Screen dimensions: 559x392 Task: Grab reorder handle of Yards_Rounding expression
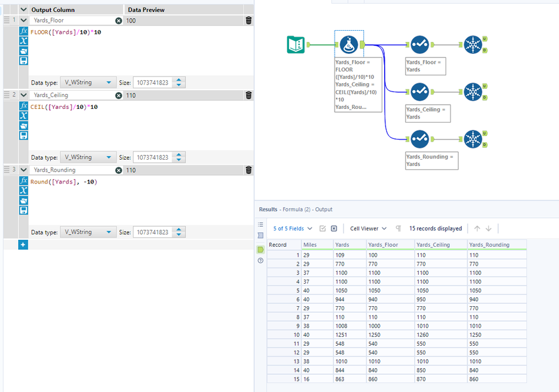point(7,170)
